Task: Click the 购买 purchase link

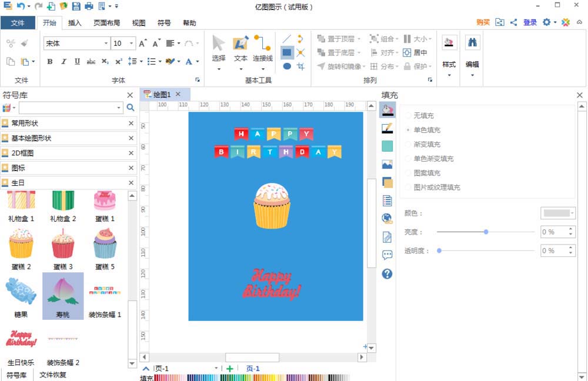Action: point(483,22)
